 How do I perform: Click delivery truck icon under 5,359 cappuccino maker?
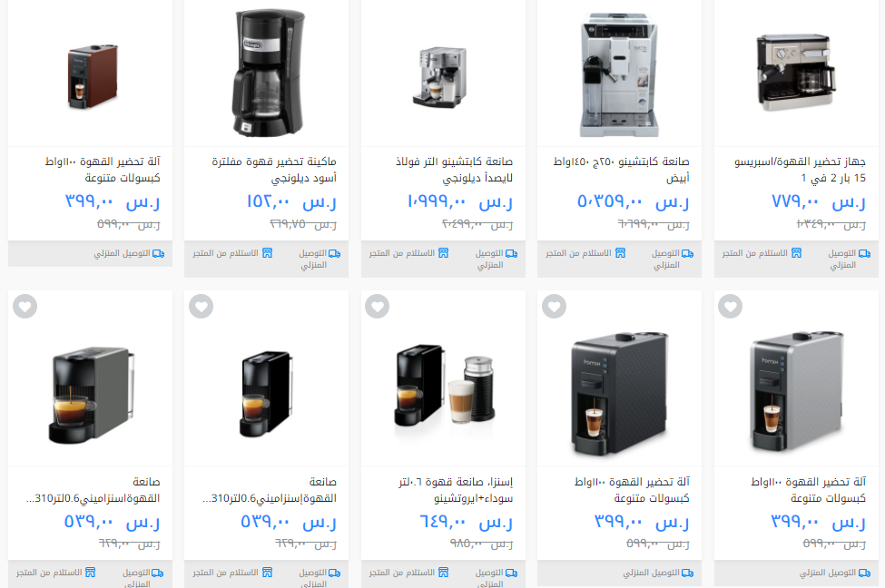coord(687,254)
